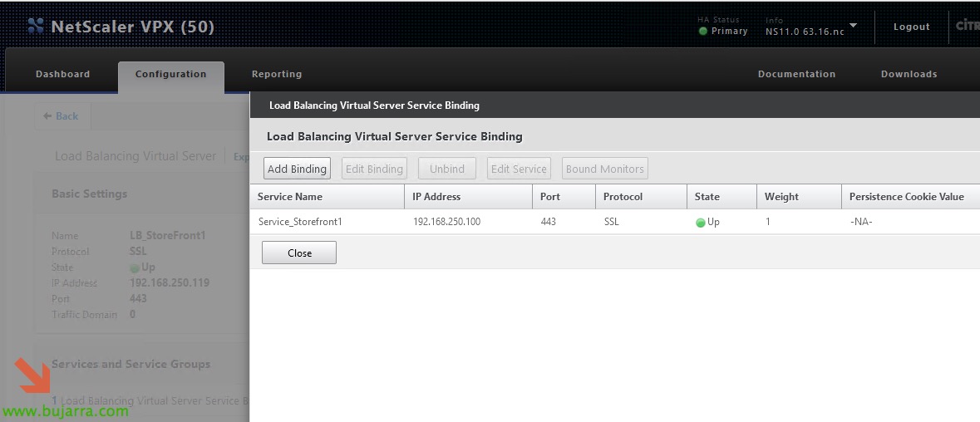The height and width of the screenshot is (422, 980).
Task: Click the 192.168.250.119 IP address value
Action: 170,282
